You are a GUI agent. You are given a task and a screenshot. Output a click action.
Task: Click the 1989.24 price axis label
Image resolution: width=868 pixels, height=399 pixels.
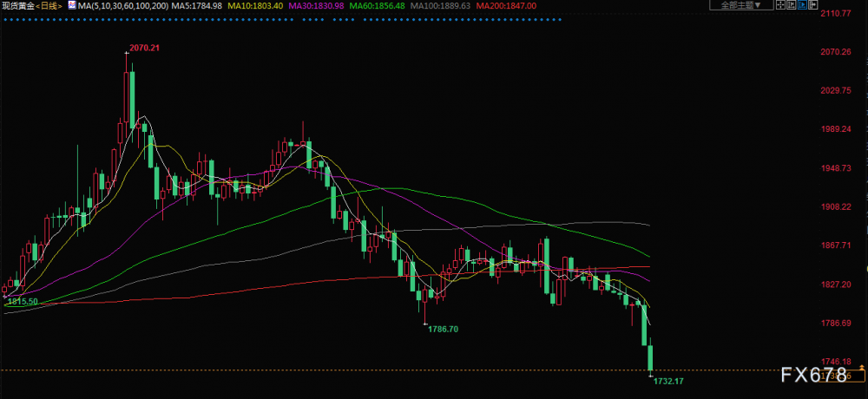pos(837,129)
